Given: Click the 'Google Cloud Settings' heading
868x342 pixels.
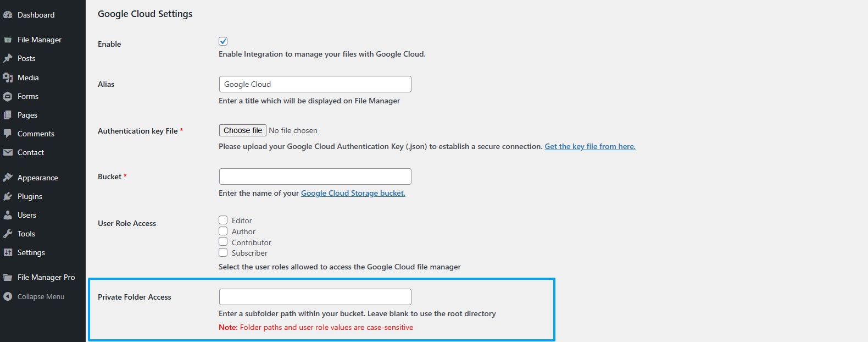Looking at the screenshot, I should [x=145, y=14].
